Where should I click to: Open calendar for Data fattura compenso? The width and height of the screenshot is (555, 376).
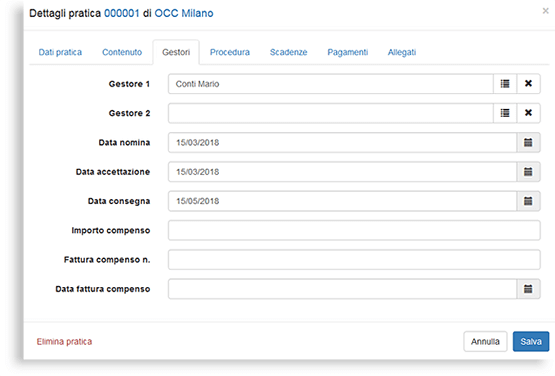pyautogui.click(x=528, y=289)
